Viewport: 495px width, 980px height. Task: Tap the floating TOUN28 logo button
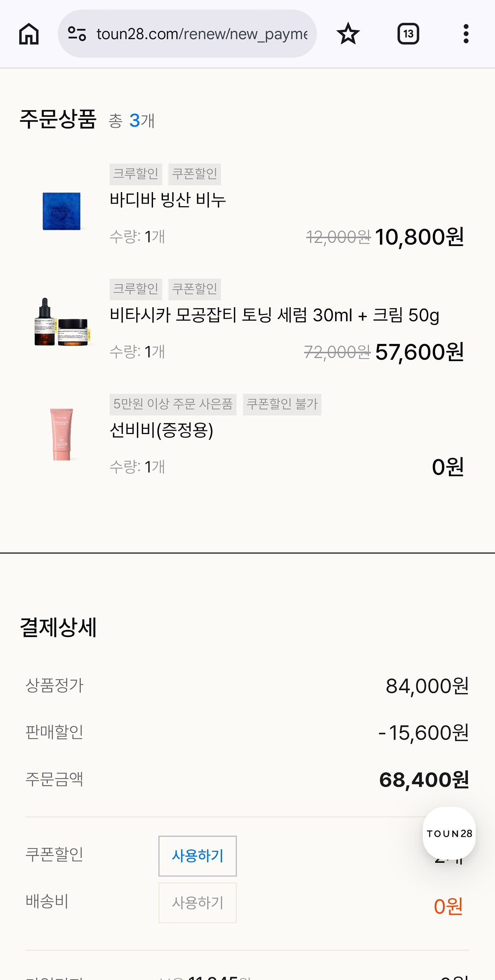click(x=449, y=833)
